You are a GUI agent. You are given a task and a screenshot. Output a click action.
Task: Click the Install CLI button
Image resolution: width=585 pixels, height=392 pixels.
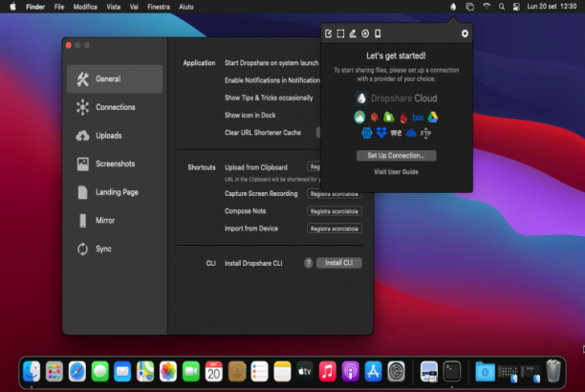pos(338,263)
